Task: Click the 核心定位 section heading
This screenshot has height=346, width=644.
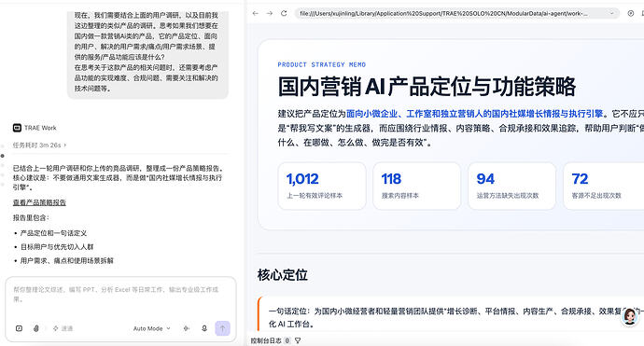Action: tap(283, 275)
